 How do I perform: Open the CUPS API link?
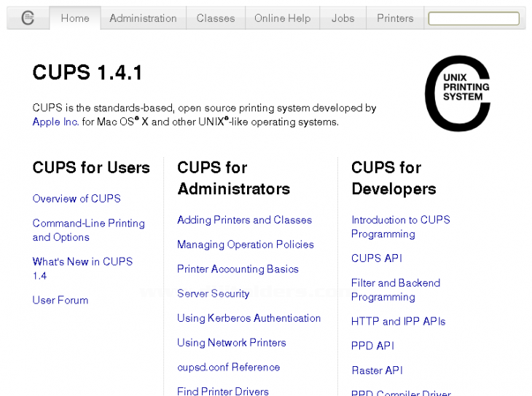(x=377, y=258)
